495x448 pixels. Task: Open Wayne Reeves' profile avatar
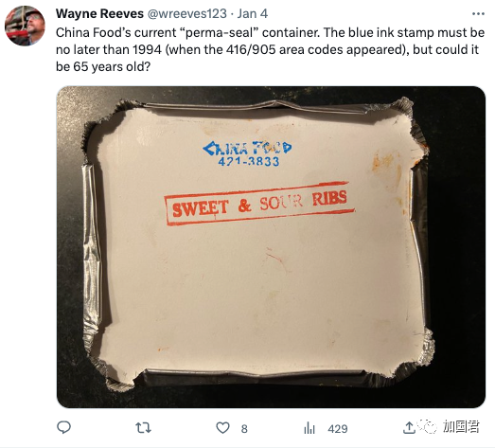click(25, 26)
